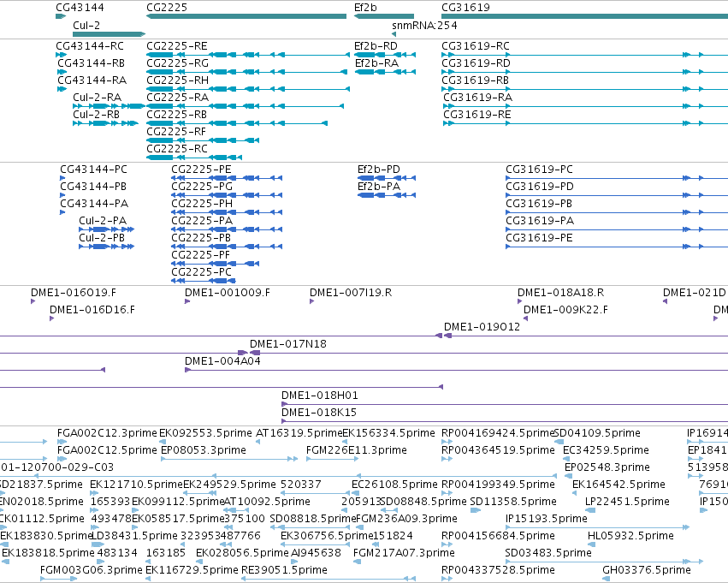The width and height of the screenshot is (728, 583).
Task: Select the IP15193.5prime EST label
Action: click(x=547, y=520)
